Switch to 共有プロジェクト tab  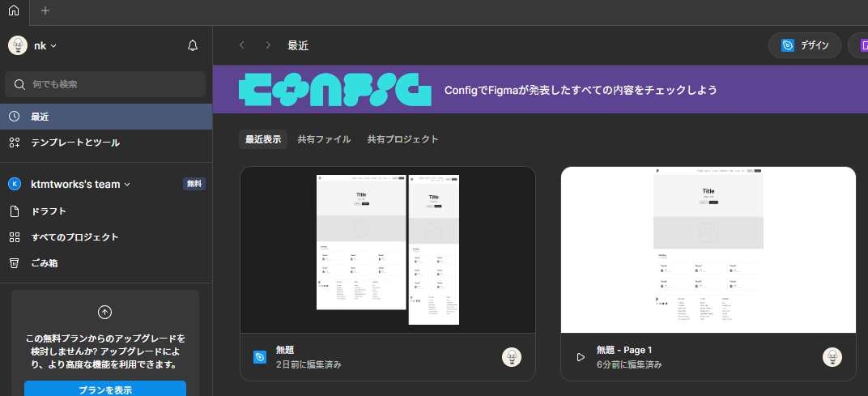coord(402,139)
